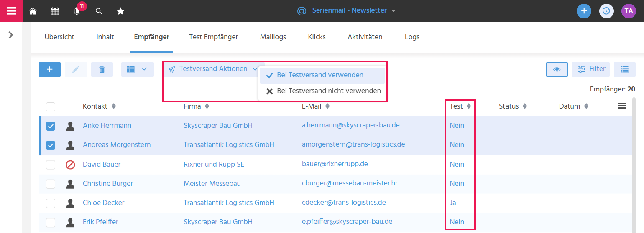Open the Filter button

591,69
